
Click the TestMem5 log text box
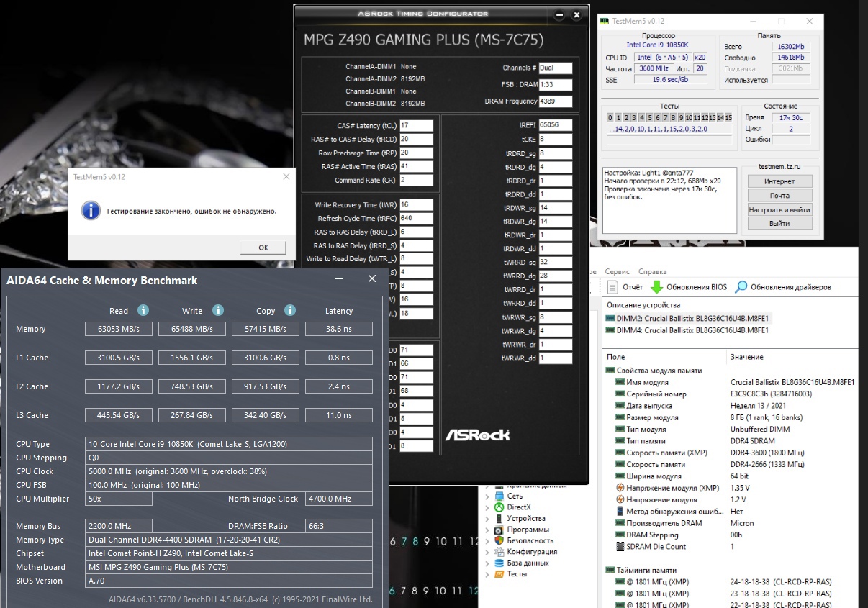670,201
